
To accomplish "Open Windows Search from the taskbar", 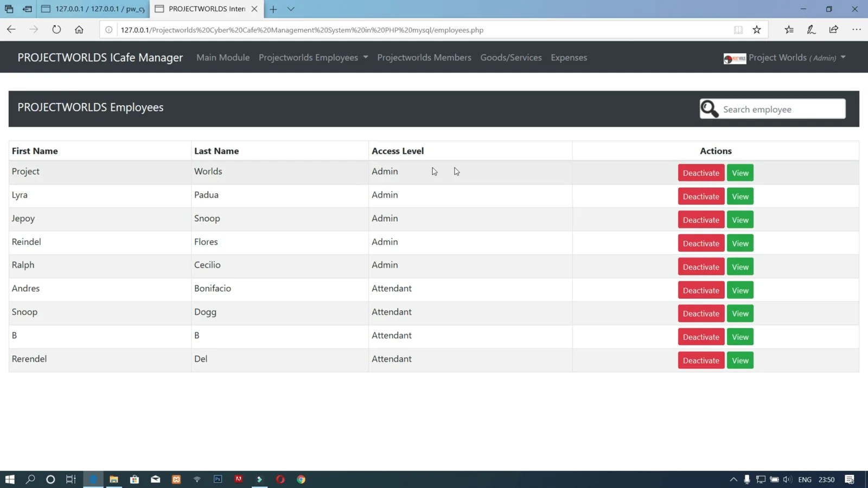I will (30, 479).
